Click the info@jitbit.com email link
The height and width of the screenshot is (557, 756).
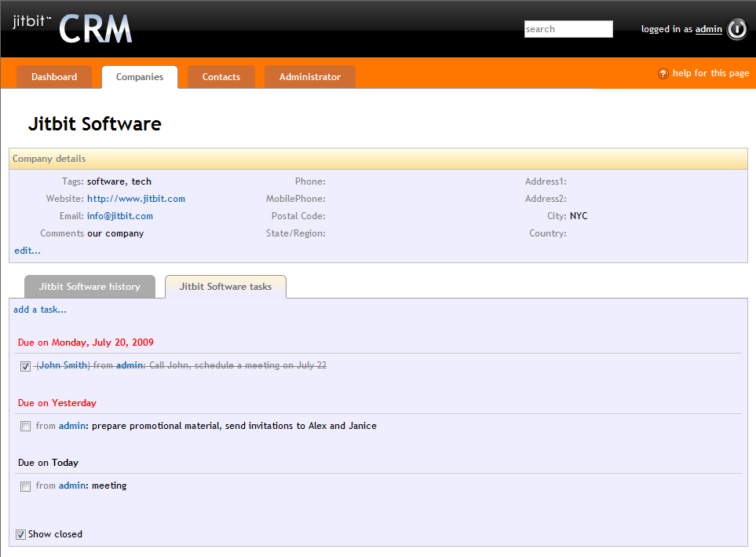point(119,216)
